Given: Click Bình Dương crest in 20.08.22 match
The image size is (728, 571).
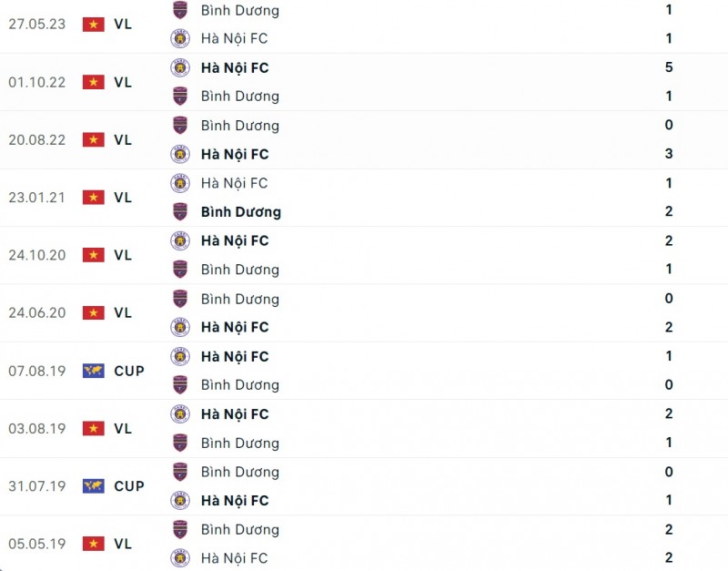Looking at the screenshot, I should coord(180,126).
